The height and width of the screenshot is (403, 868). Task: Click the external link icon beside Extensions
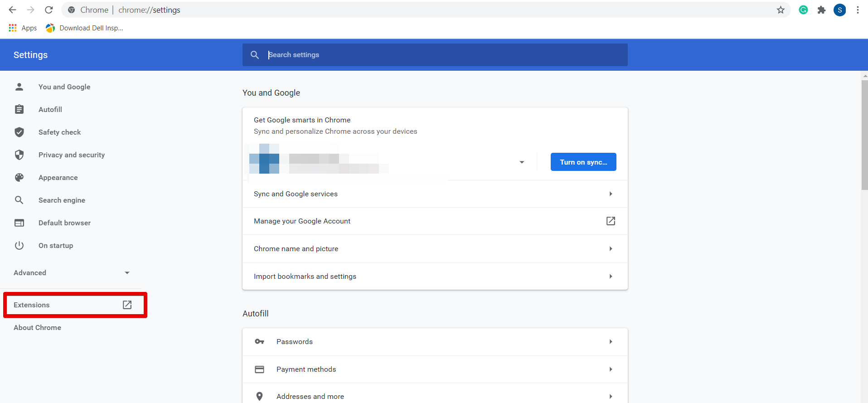point(127,305)
